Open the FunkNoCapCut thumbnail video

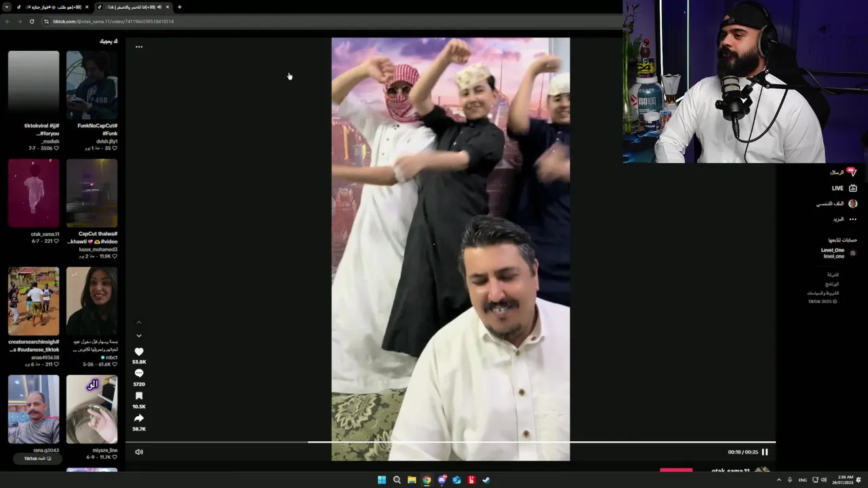coord(92,85)
